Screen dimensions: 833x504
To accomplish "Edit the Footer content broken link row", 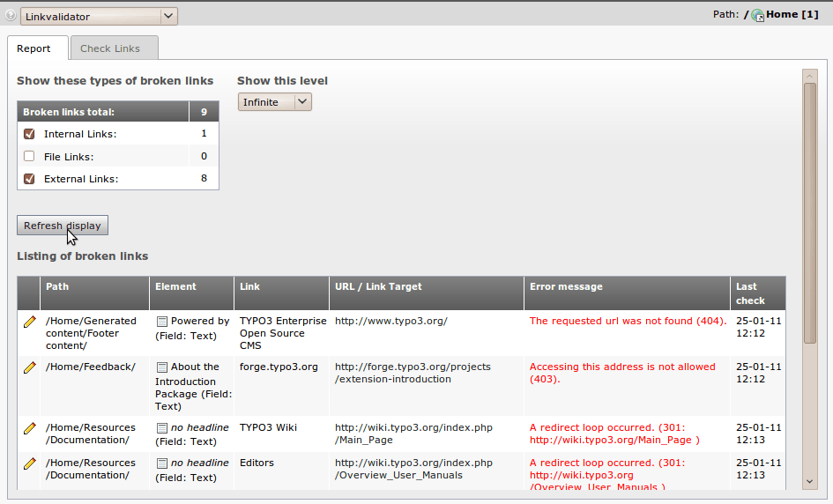I will coord(29,322).
